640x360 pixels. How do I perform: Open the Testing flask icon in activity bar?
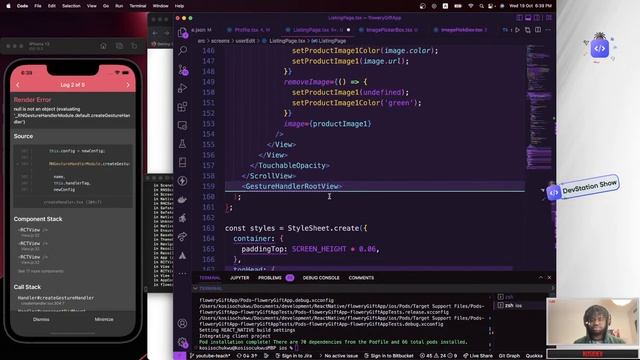182,144
